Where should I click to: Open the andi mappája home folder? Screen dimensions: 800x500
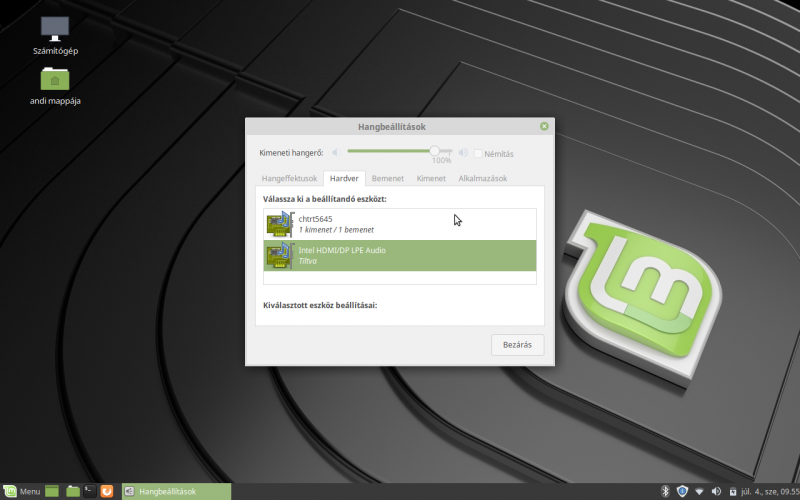pyautogui.click(x=55, y=79)
